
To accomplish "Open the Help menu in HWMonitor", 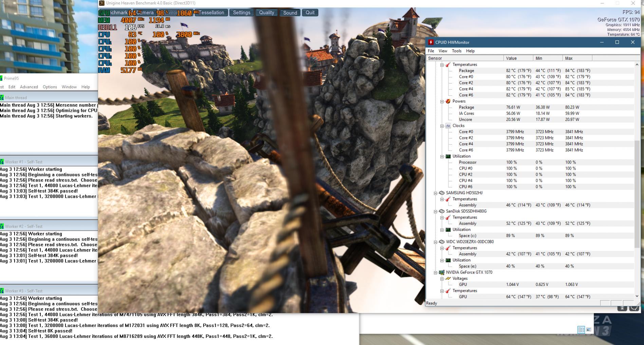I will click(x=470, y=51).
